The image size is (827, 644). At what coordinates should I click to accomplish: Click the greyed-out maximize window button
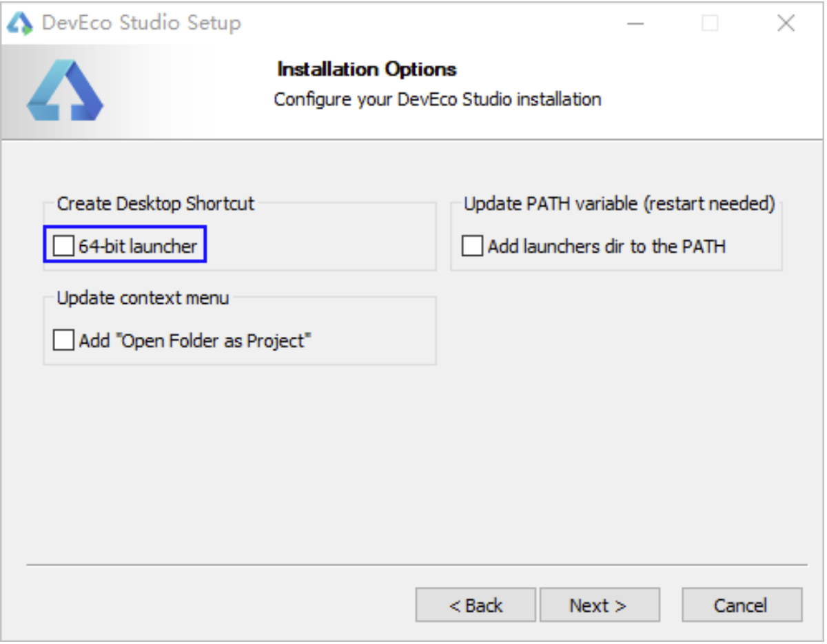point(710,23)
